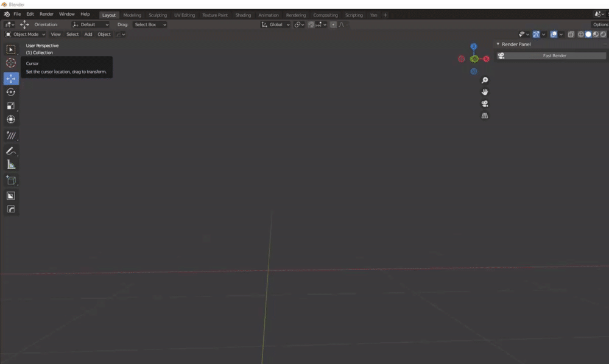
Task: Toggle camera view with the camera icon
Action: pos(485,103)
